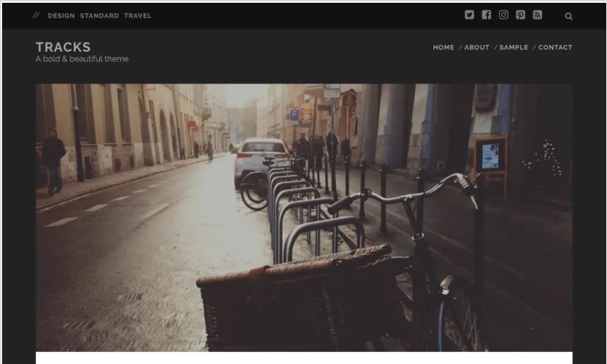Open the Design category link
This screenshot has height=364, width=607.
tap(61, 16)
